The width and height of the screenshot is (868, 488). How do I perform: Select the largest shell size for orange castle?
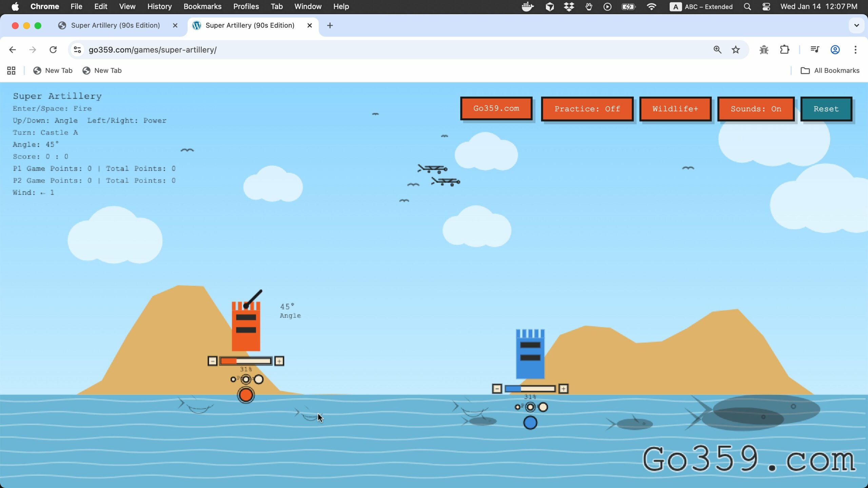click(259, 379)
